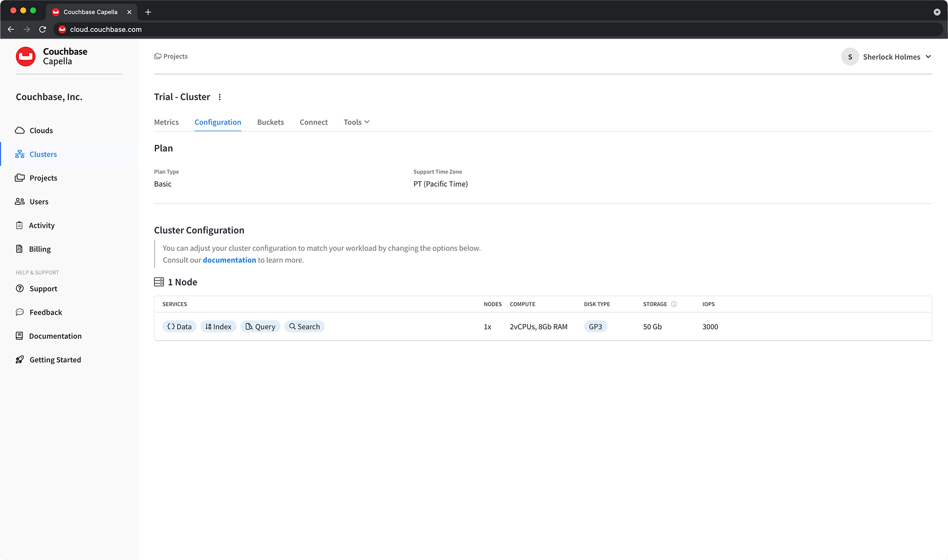Click the Data service tag

tap(179, 326)
